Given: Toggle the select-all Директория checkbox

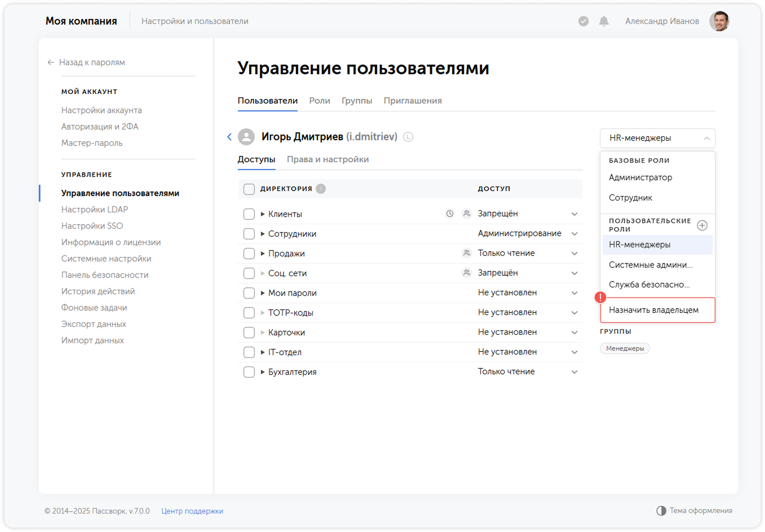Looking at the screenshot, I should point(249,189).
